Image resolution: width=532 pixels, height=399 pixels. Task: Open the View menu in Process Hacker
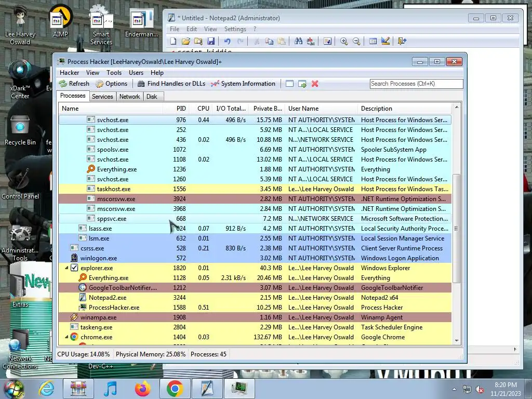92,73
